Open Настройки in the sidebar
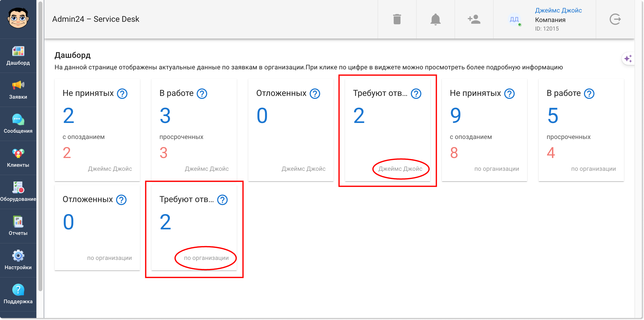 pos(18,260)
